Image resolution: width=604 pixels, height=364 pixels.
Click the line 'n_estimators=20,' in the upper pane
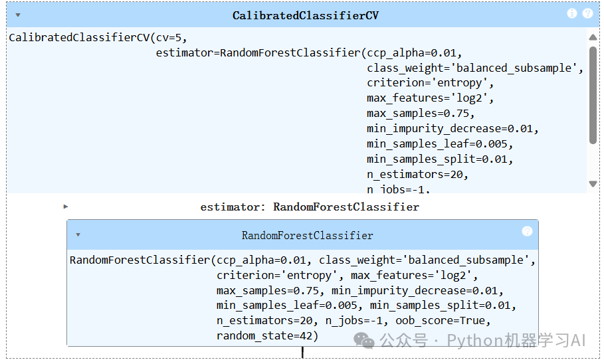pyautogui.click(x=417, y=175)
